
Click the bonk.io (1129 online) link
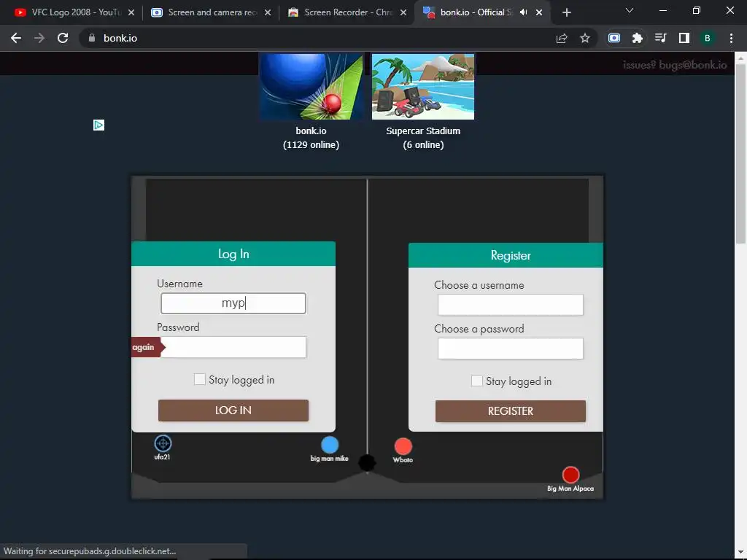311,138
